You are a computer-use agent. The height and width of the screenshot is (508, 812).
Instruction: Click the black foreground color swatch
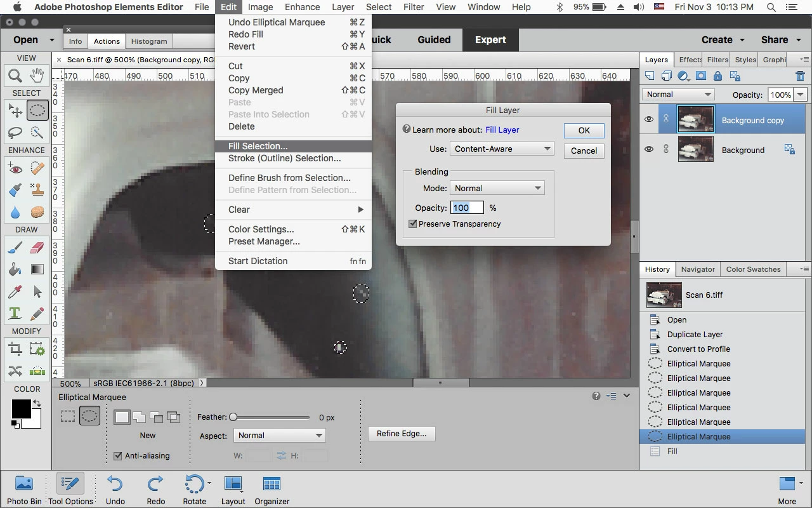tap(21, 409)
